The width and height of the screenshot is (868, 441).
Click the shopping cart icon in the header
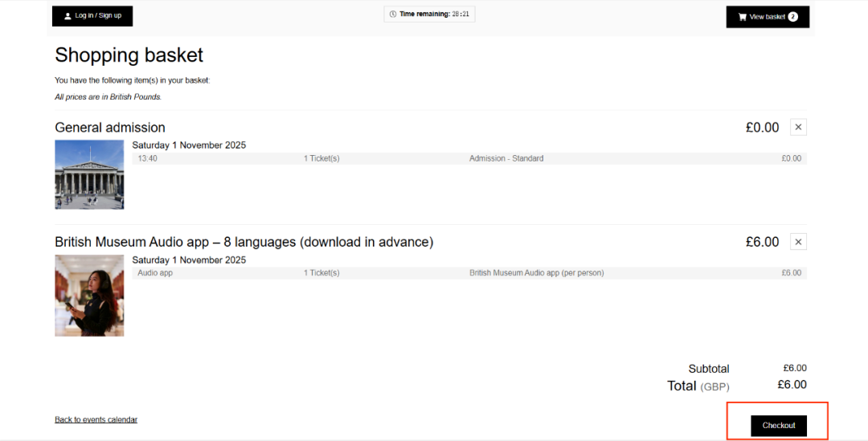(x=742, y=17)
